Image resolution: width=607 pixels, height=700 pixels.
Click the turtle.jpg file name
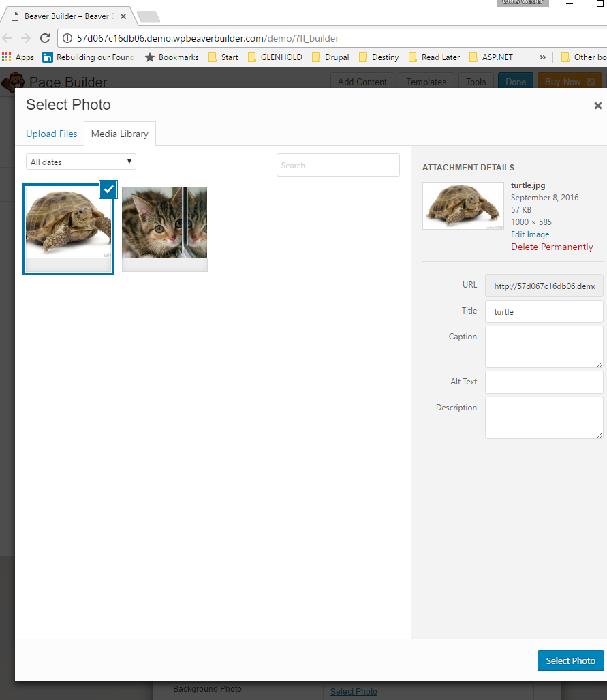(x=528, y=185)
